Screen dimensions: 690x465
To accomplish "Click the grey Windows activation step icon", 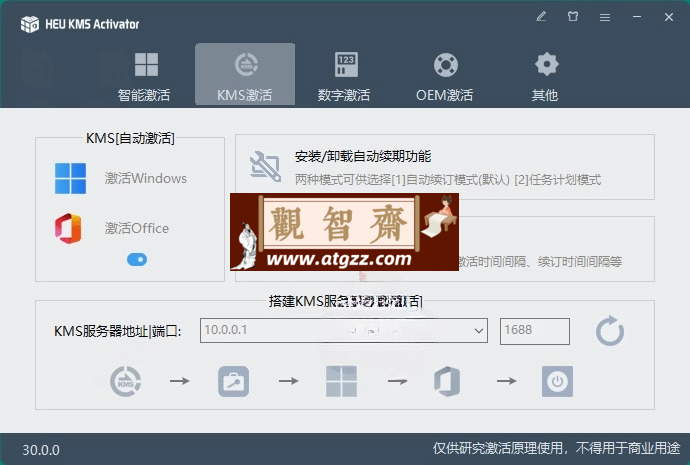I will 341,381.
